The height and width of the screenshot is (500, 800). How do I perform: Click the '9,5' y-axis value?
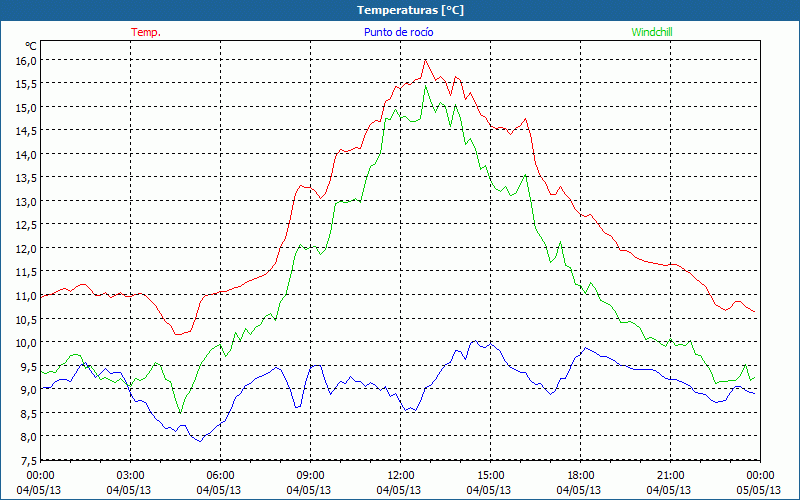(x=29, y=366)
